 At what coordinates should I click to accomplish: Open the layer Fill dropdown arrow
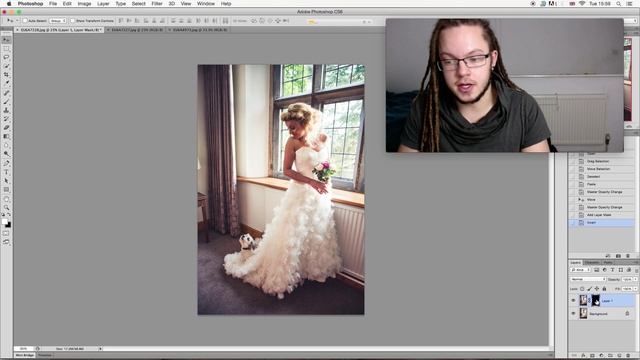(x=636, y=289)
